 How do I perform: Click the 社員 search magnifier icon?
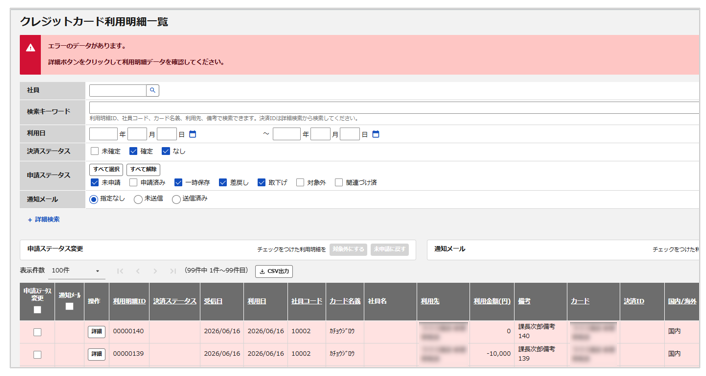pos(153,91)
